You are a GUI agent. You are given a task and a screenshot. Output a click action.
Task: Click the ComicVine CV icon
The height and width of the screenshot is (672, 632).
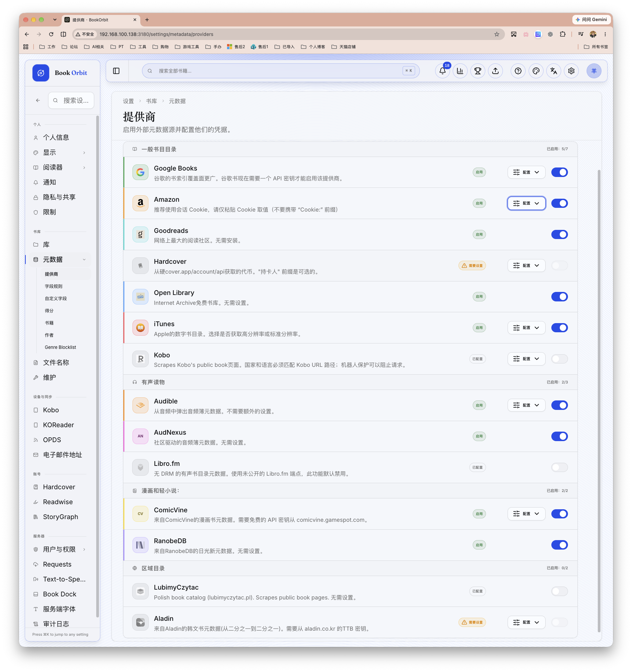140,514
